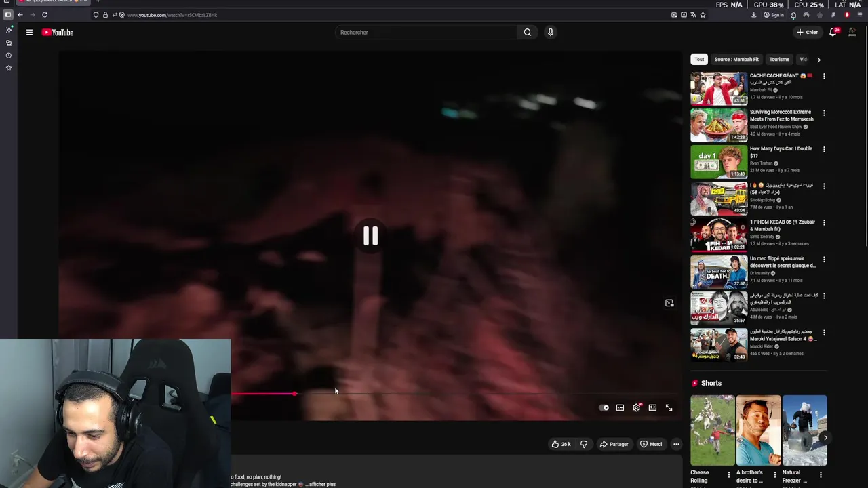Click the tracking protection shield icon

point(96,14)
